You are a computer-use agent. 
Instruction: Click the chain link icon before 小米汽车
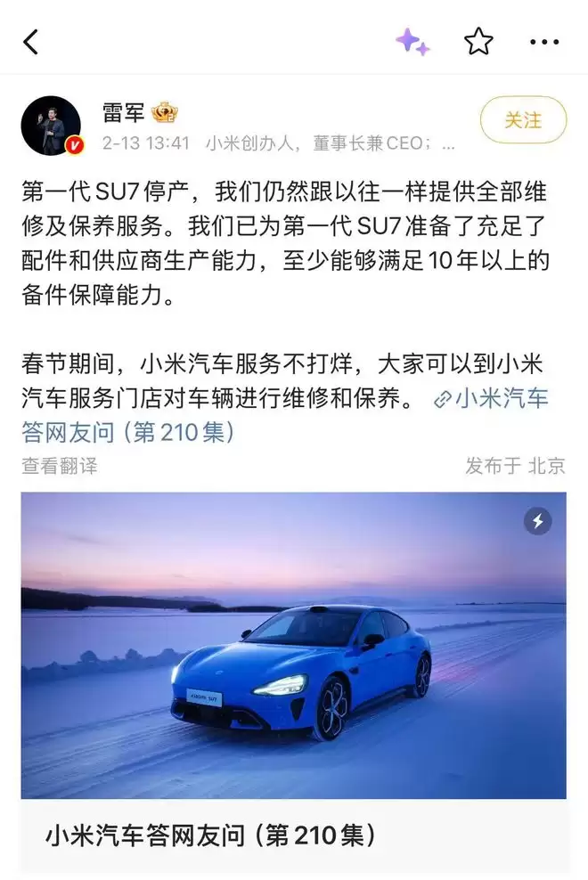coord(443,399)
